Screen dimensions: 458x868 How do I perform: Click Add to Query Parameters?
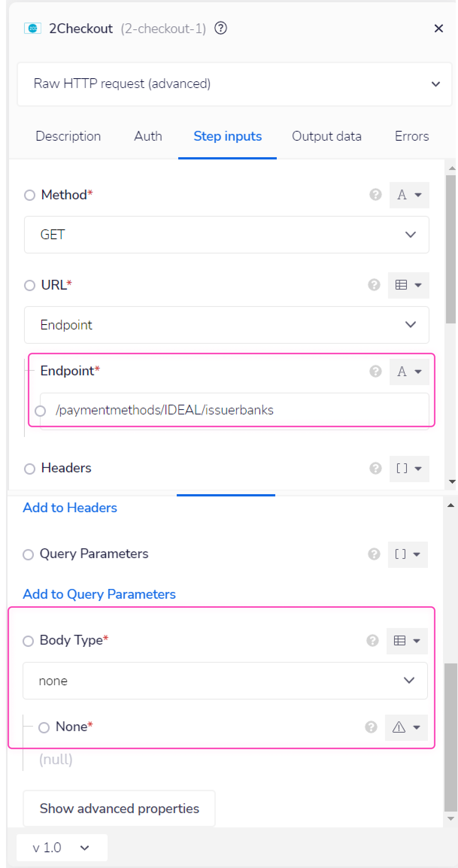(99, 594)
